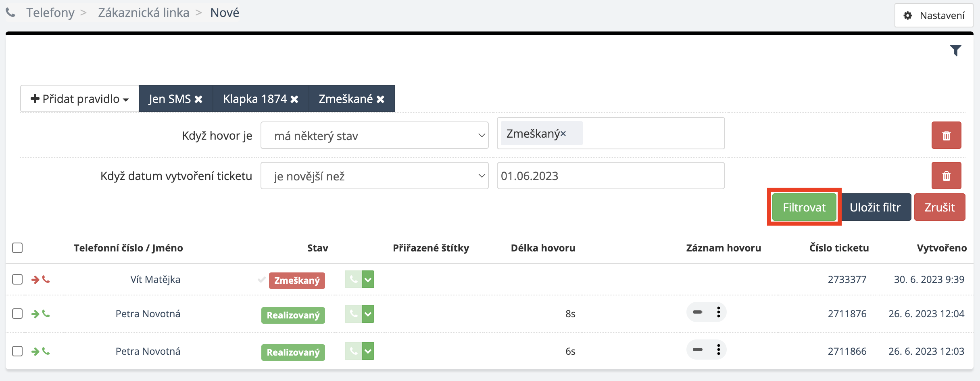
Task: Check the row for ticket 2711866
Action: pos(17,351)
